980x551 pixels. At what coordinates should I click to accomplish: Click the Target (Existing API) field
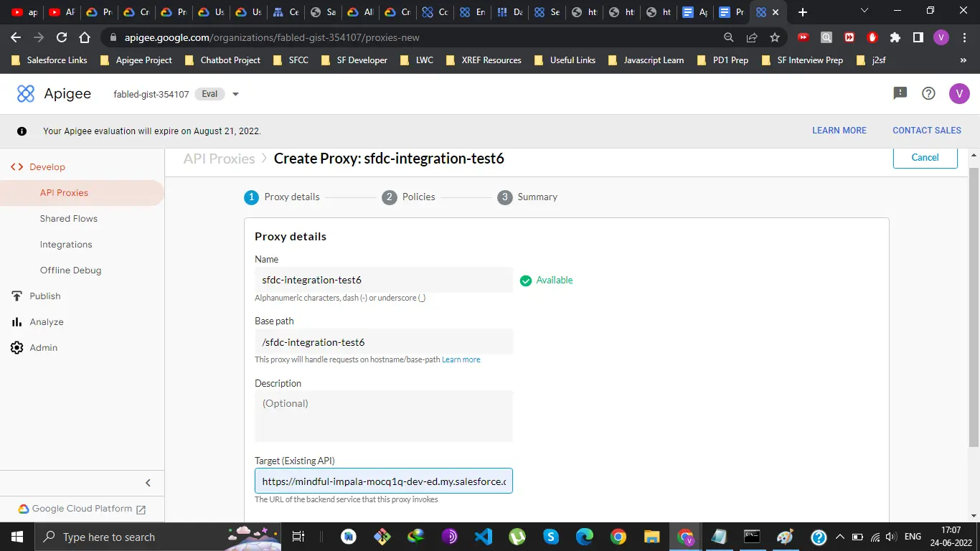pos(384,481)
